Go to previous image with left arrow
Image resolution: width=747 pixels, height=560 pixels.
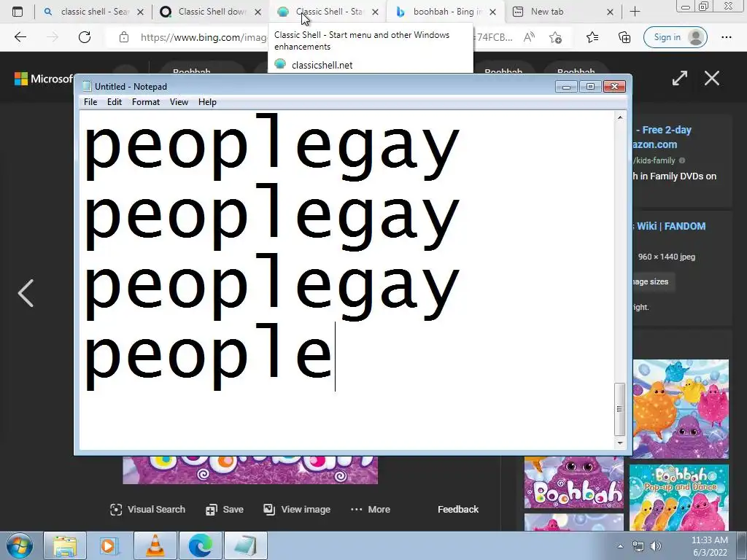click(26, 293)
